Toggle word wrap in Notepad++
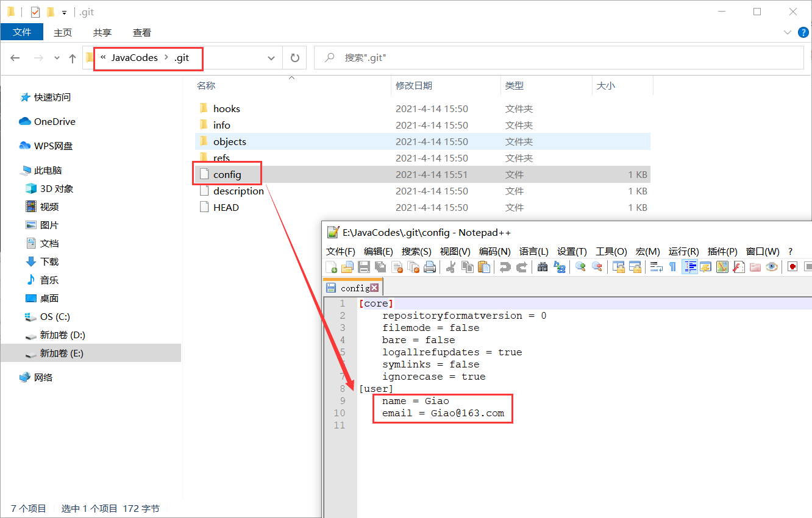Screen dimensions: 812x518 657,266
